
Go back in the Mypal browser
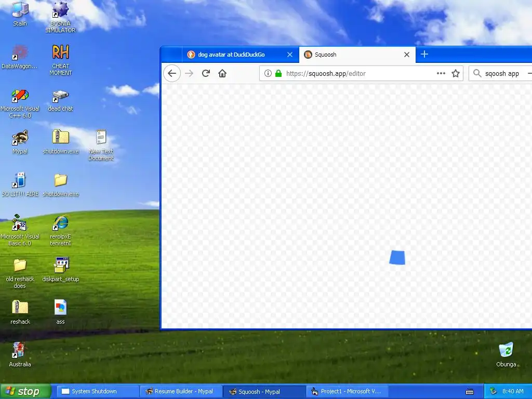pos(172,73)
